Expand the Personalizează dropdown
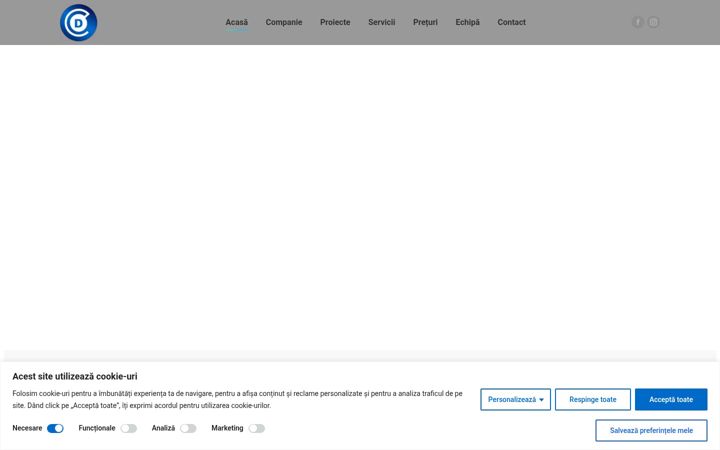The image size is (720, 450). pos(516,399)
